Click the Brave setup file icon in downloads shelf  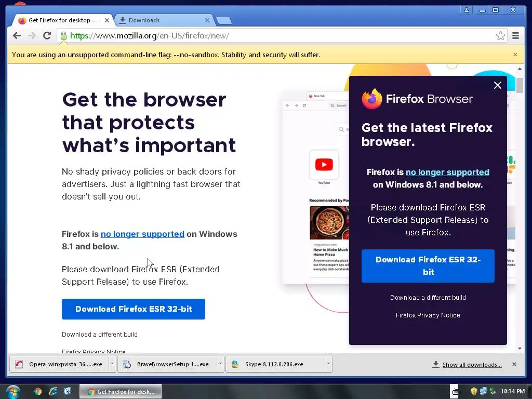[x=127, y=364]
